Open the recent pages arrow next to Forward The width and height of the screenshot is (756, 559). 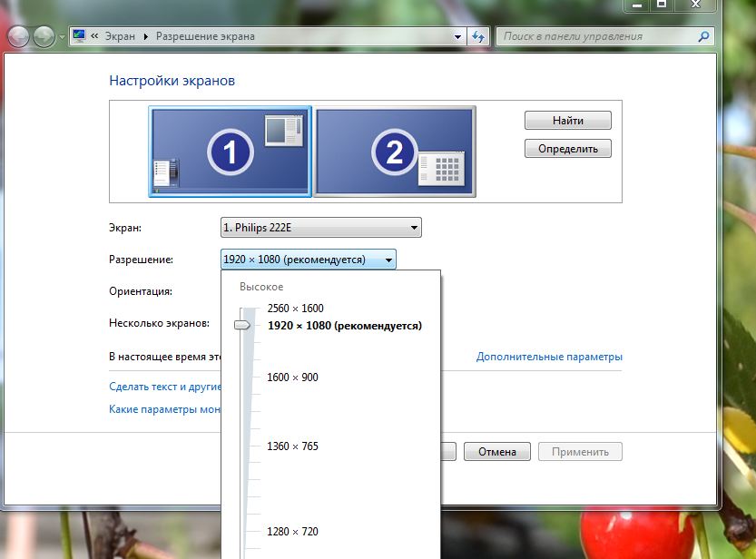pos(61,37)
